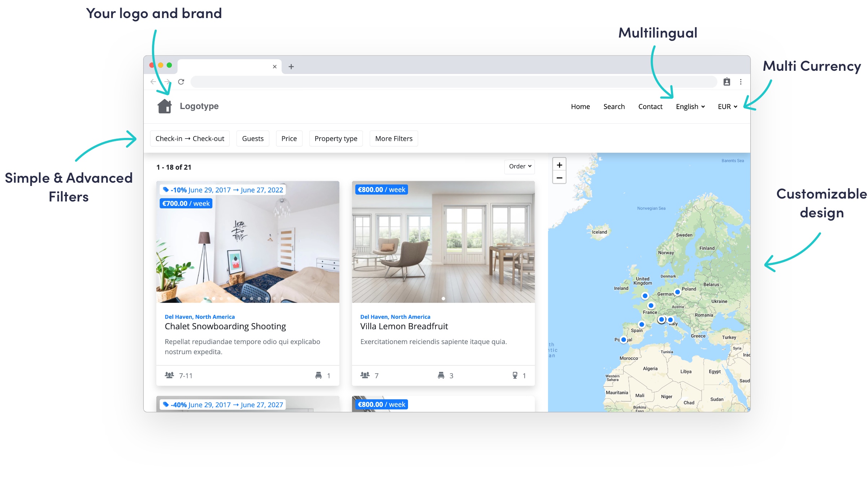Click Del Haven link on Chalet card
Image resolution: width=868 pixels, height=478 pixels.
point(200,317)
